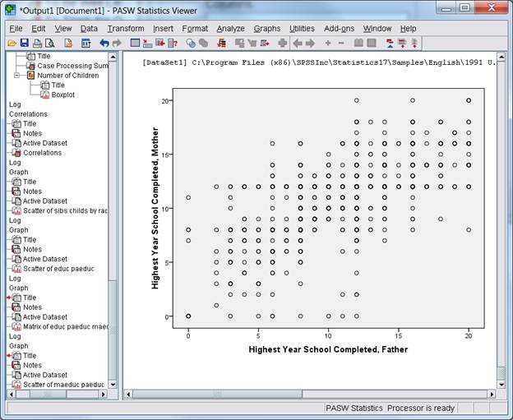The image size is (513, 420).
Task: Open the Variables info toolbar icon
Action: 173,43
